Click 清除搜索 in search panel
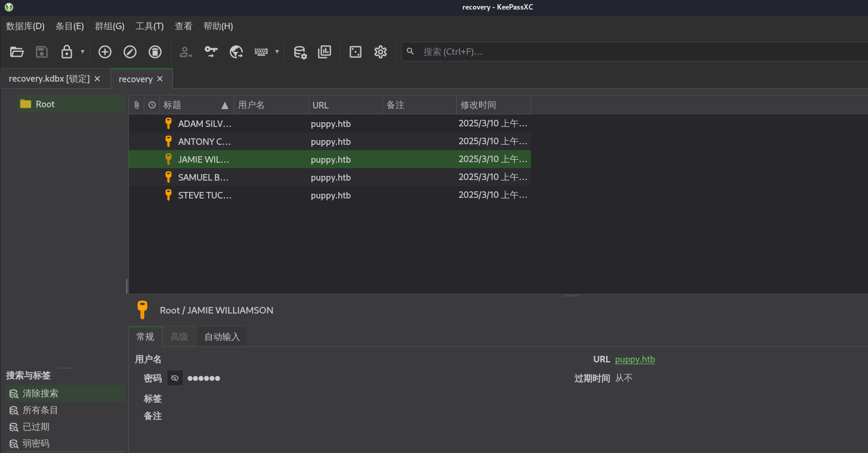Screen dimensions: 868x453 pyautogui.click(x=66, y=393)
